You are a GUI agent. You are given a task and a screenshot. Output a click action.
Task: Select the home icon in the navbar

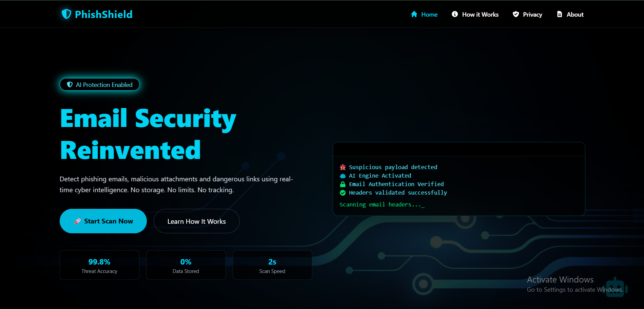pos(414,14)
